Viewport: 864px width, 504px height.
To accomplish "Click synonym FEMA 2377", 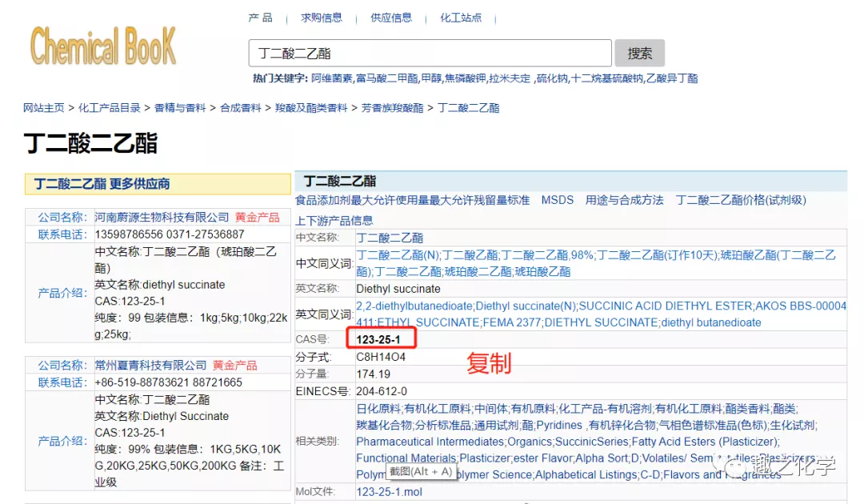I will point(512,322).
